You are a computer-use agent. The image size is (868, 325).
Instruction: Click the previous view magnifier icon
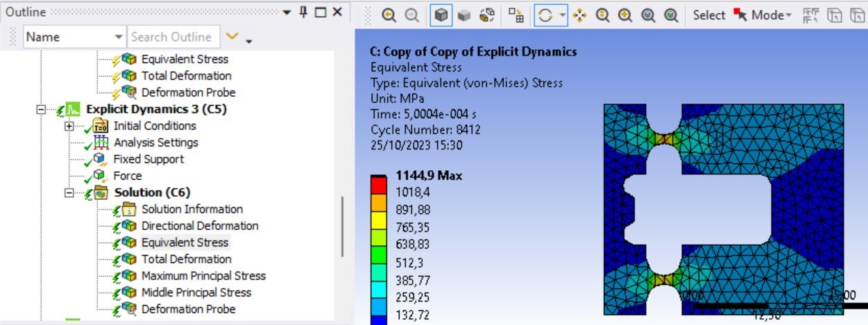pyautogui.click(x=389, y=15)
